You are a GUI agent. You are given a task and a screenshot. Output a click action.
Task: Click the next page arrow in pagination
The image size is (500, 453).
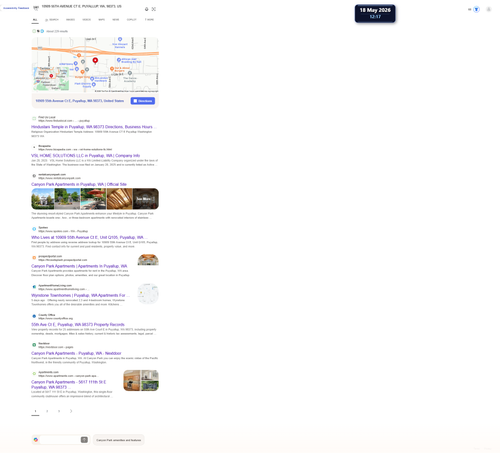(71, 411)
